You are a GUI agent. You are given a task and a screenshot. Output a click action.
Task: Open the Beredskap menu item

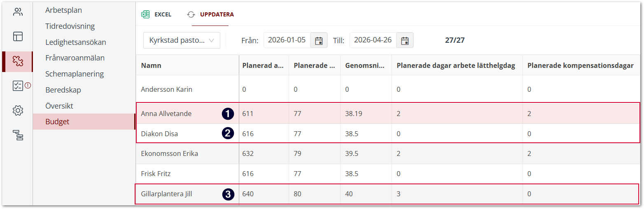pyautogui.click(x=63, y=90)
